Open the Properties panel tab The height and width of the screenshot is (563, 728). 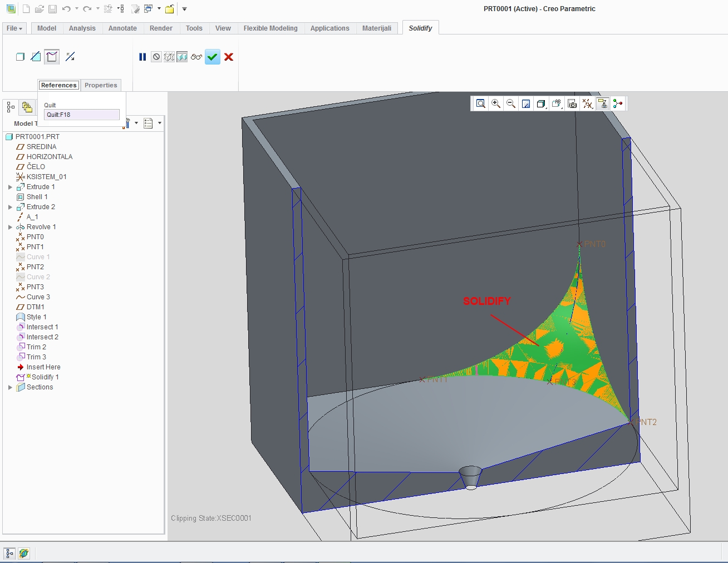(101, 85)
